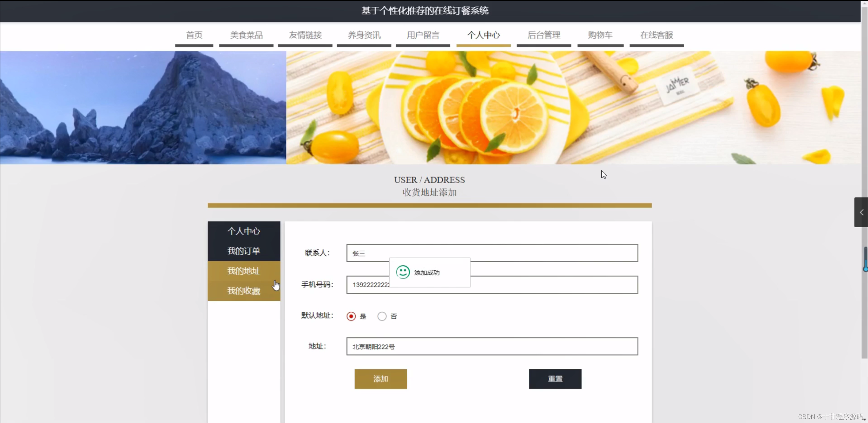Open 友情链接 navigation item
The height and width of the screenshot is (423, 868).
point(305,35)
